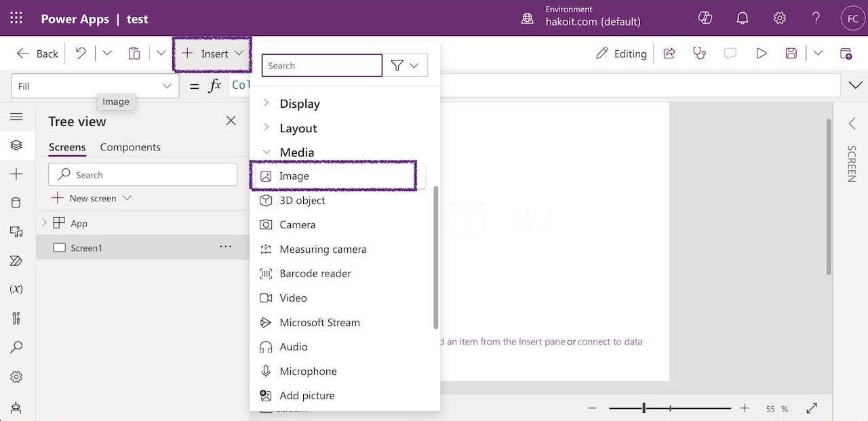868x421 pixels.
Task: Open the Variables (x) icon
Action: tap(16, 289)
